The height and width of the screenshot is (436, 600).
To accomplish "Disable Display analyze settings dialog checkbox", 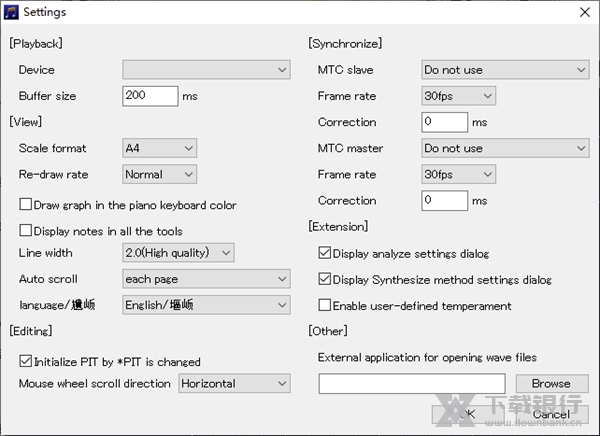I will (x=324, y=253).
